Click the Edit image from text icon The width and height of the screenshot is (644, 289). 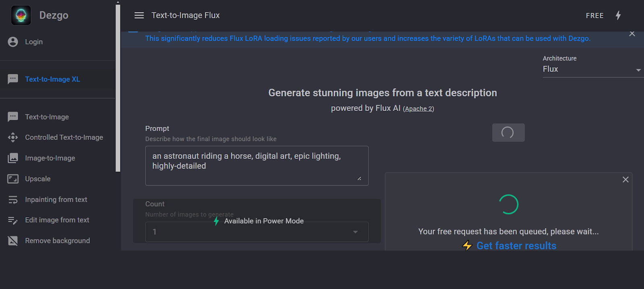pos(13,220)
